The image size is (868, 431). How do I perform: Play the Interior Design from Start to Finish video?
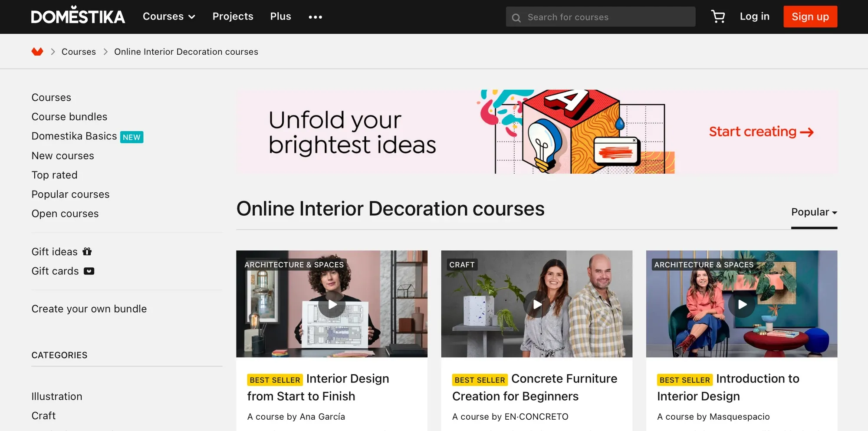click(x=332, y=304)
